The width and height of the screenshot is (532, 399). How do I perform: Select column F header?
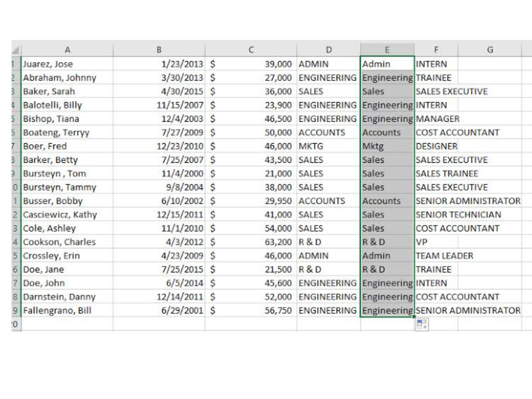436,50
